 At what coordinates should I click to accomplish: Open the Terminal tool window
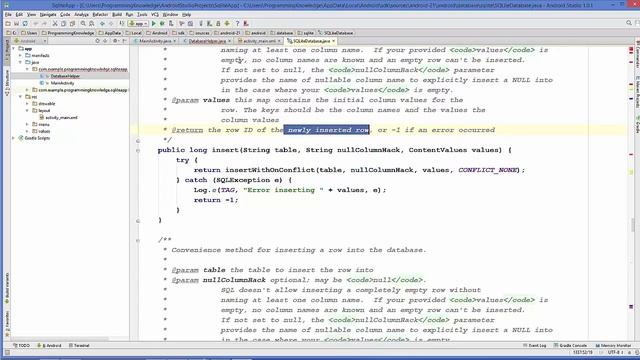(x=79, y=346)
